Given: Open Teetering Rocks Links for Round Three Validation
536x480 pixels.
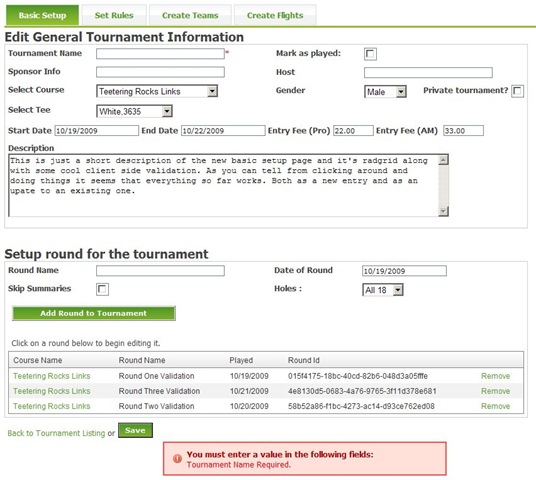Looking at the screenshot, I should pyautogui.click(x=52, y=391).
